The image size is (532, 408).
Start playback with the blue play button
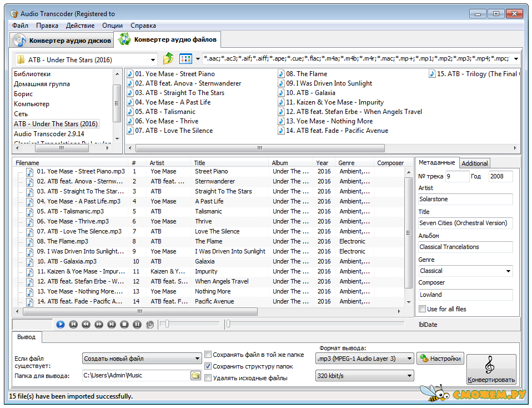coord(61,325)
